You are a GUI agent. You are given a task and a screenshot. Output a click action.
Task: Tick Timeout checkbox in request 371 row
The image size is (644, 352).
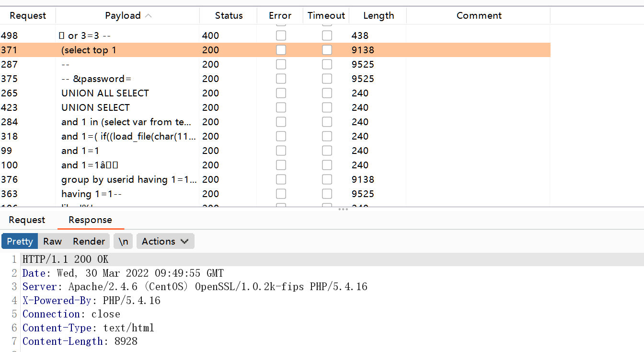click(x=327, y=50)
